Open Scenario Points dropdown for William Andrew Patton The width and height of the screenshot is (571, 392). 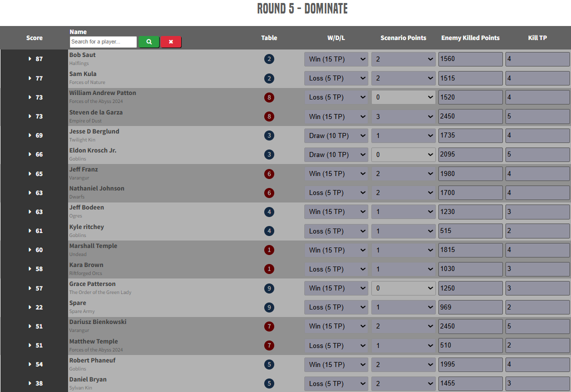pos(403,97)
